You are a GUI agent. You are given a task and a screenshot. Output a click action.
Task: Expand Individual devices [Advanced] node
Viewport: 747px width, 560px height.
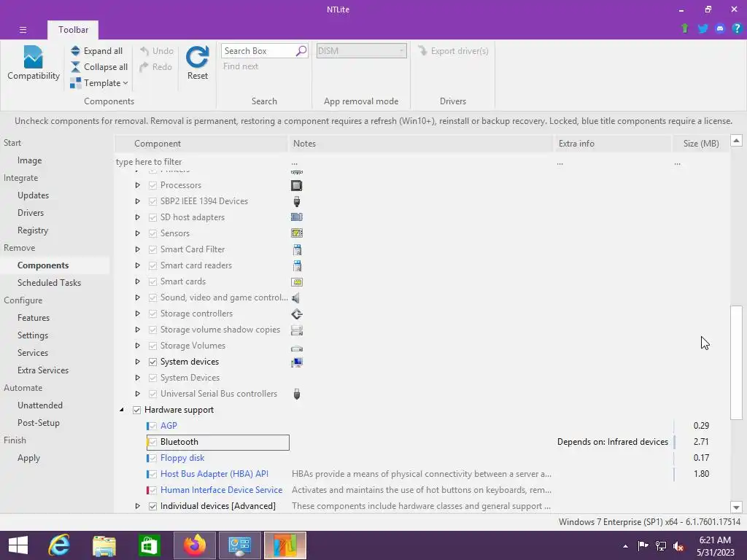point(137,506)
